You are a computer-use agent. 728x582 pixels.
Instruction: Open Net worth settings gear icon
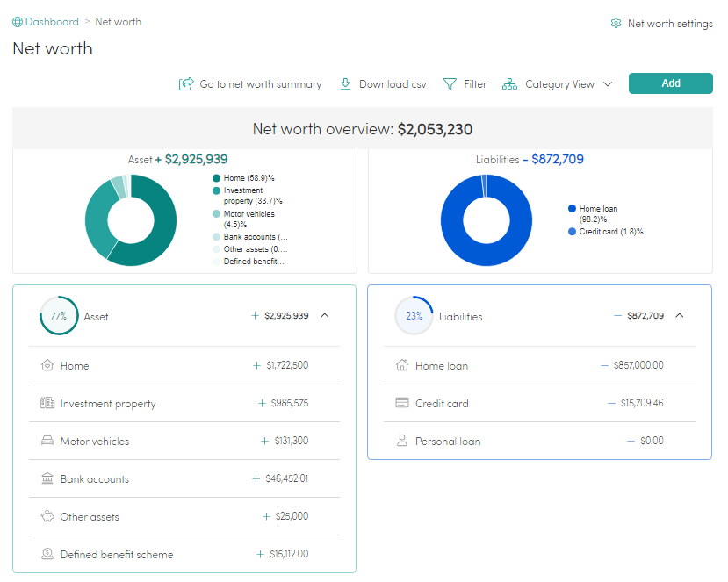(x=616, y=24)
